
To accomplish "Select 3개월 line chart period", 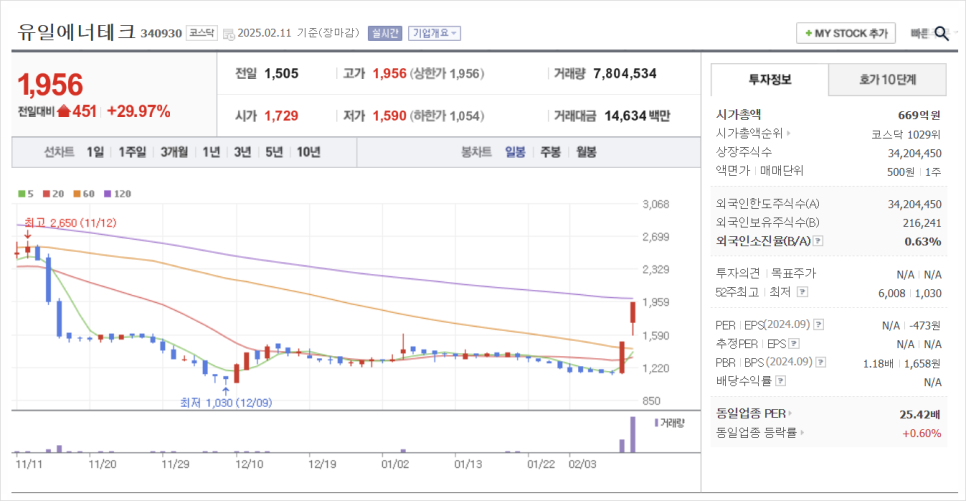I will (x=174, y=152).
